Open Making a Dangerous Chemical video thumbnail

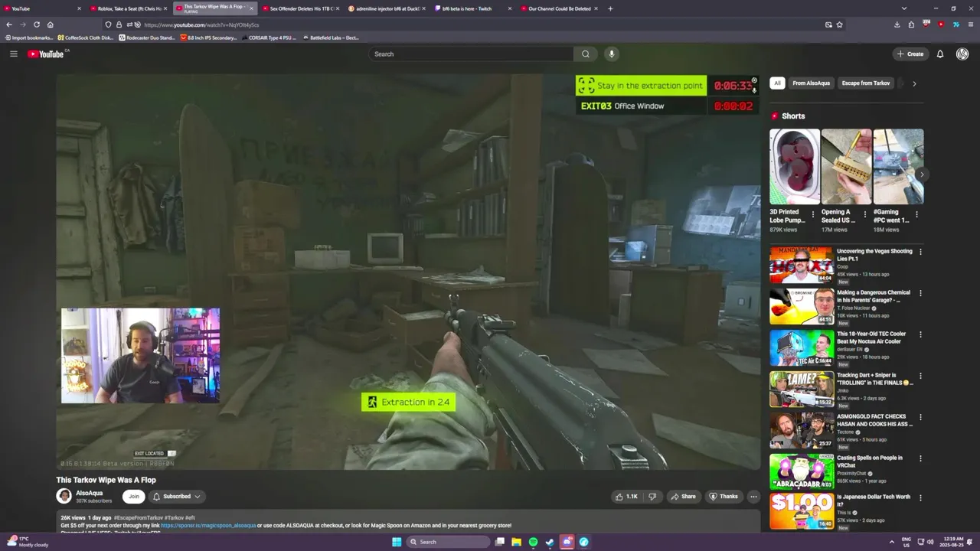click(802, 306)
